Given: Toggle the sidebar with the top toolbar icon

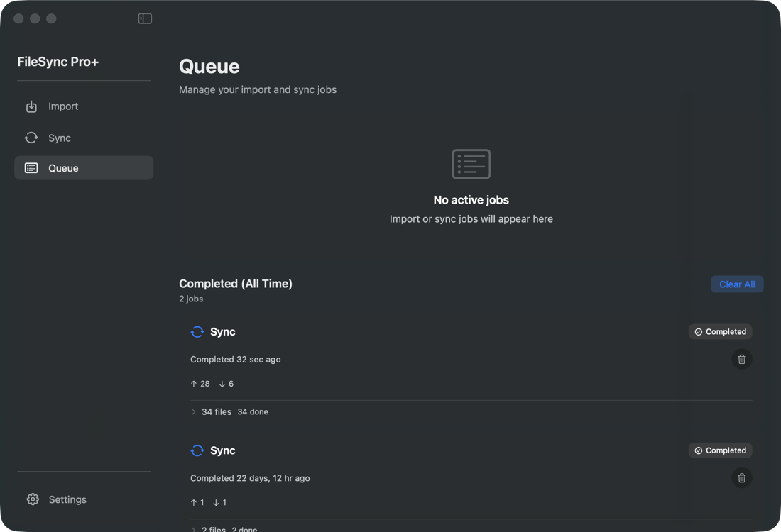Looking at the screenshot, I should coord(145,18).
